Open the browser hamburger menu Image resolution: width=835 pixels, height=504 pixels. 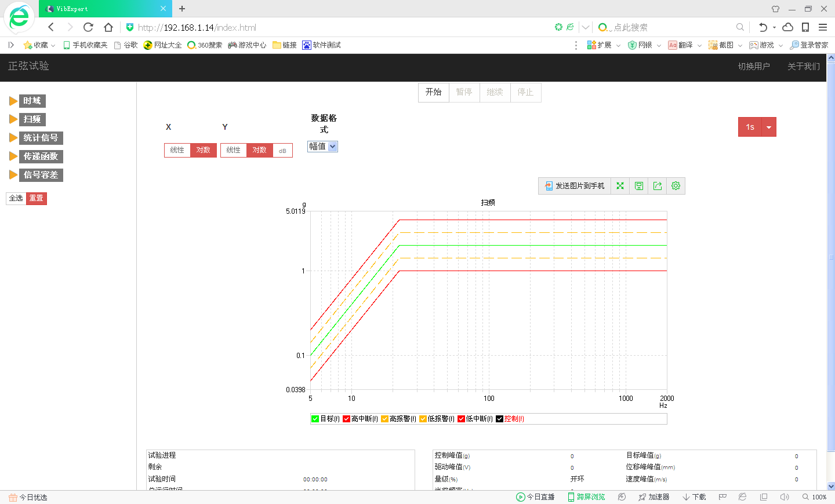click(x=823, y=27)
